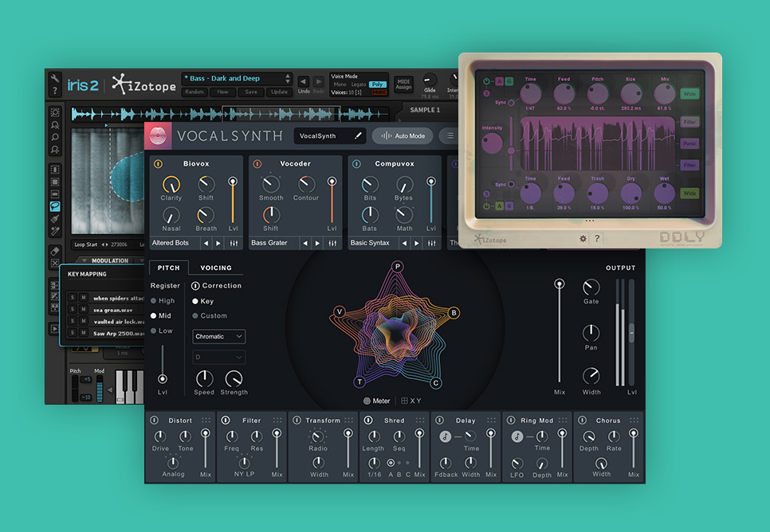Toggle the Vocoder module power button
Viewport: 770px width, 532px height.
tap(257, 164)
